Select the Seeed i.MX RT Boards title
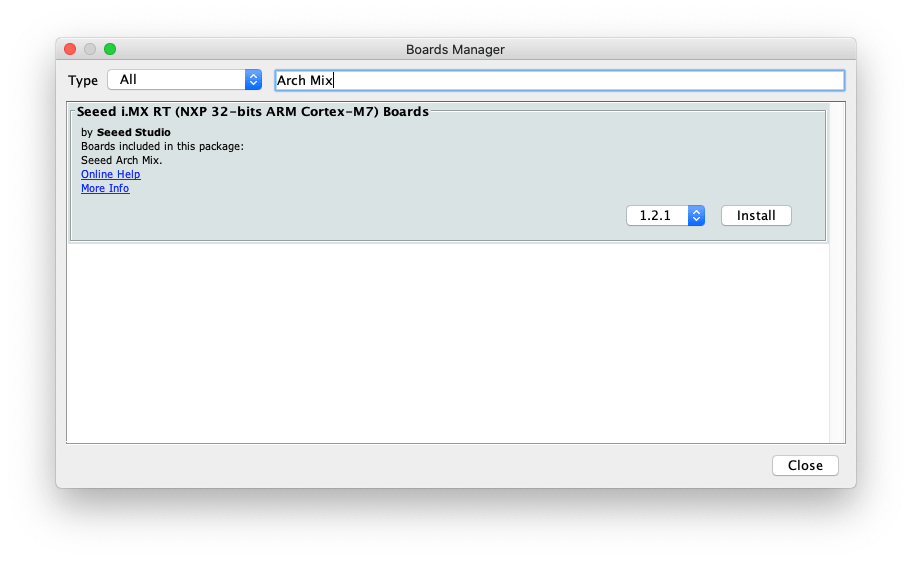Screen dimensions: 912x562 coord(252,112)
